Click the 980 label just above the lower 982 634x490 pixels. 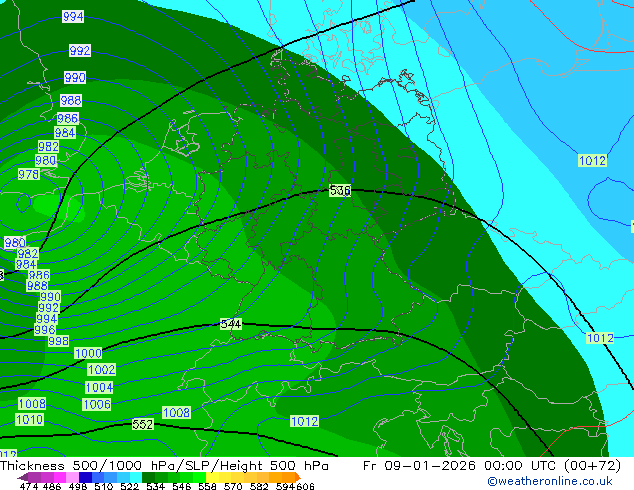[x=15, y=243]
